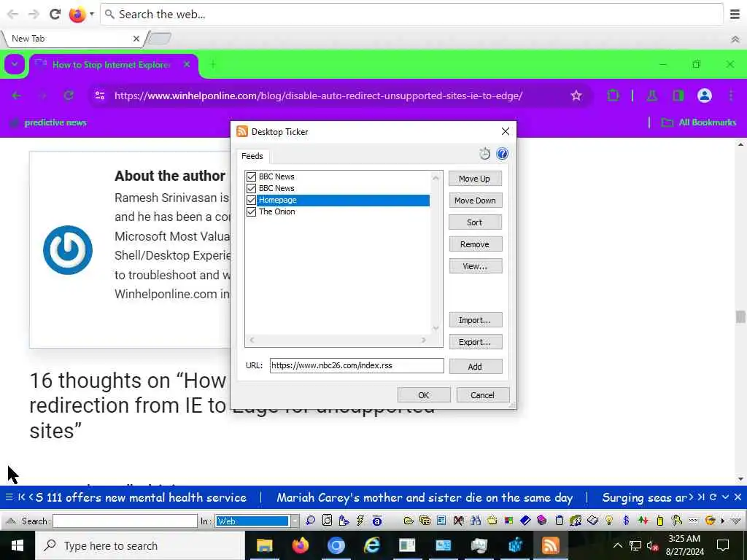This screenshot has height=560, width=747.
Task: Bookmark page with star icon
Action: point(576,96)
